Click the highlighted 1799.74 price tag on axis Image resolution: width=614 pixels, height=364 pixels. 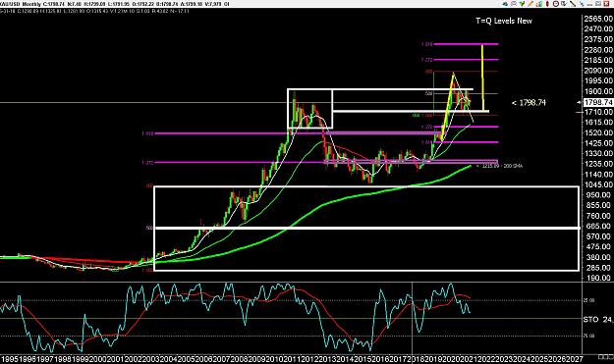click(598, 102)
